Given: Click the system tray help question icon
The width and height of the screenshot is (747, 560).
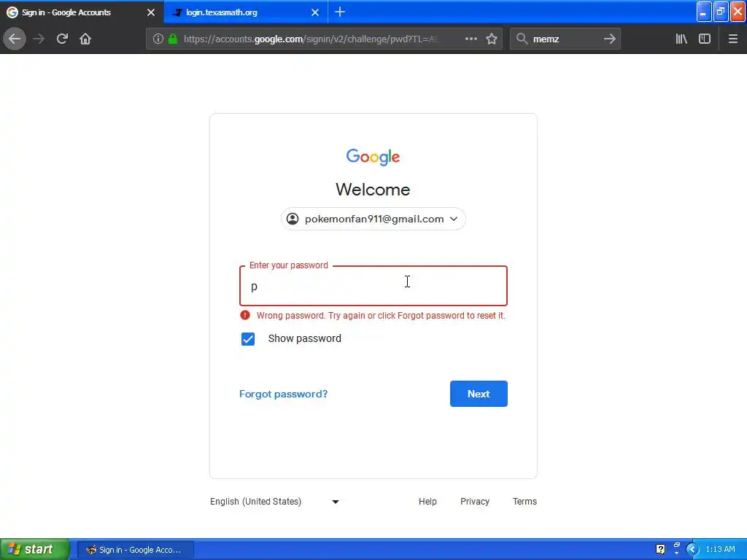Looking at the screenshot, I should click(660, 549).
